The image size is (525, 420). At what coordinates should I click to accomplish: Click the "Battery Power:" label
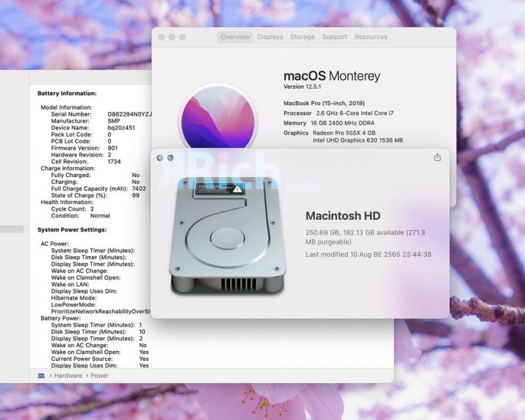(60, 318)
